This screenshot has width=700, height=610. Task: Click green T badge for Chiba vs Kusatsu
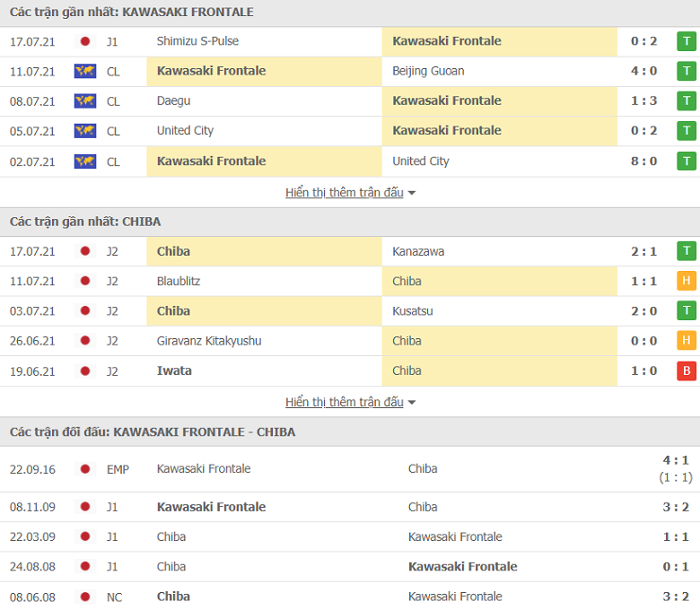687,311
